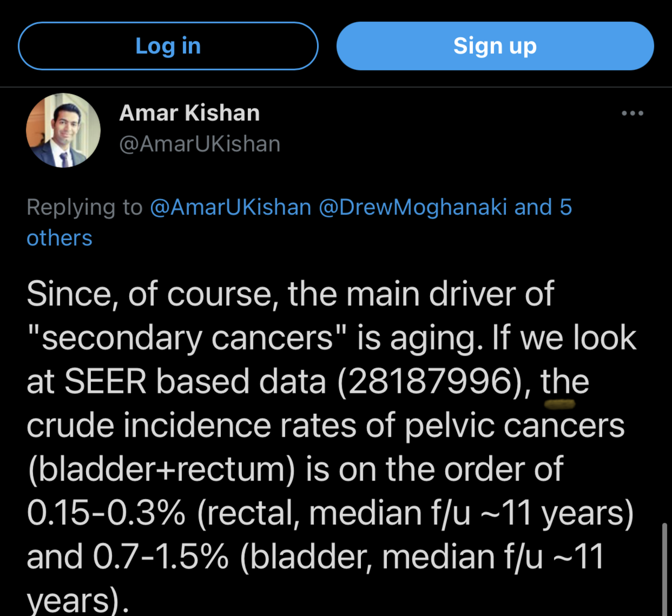Open the three-dot more options menu
Screen dimensions: 672x616
(x=632, y=113)
